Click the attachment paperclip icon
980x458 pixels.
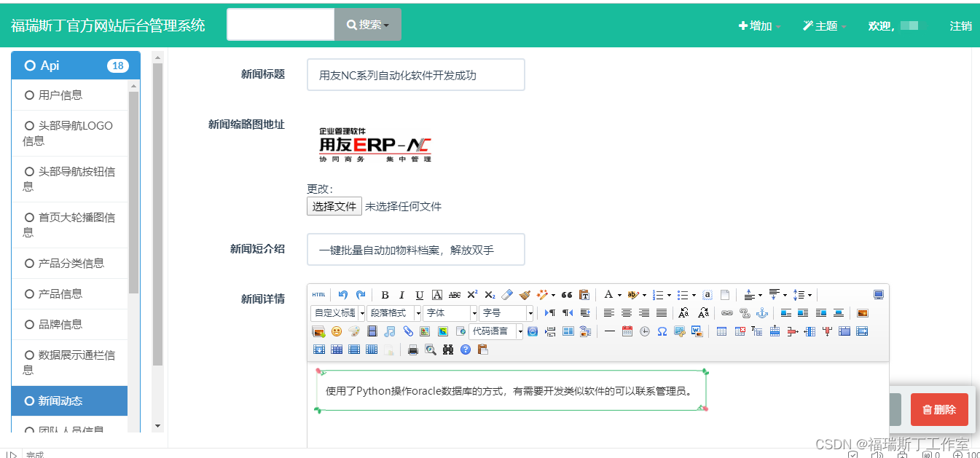pos(408,331)
